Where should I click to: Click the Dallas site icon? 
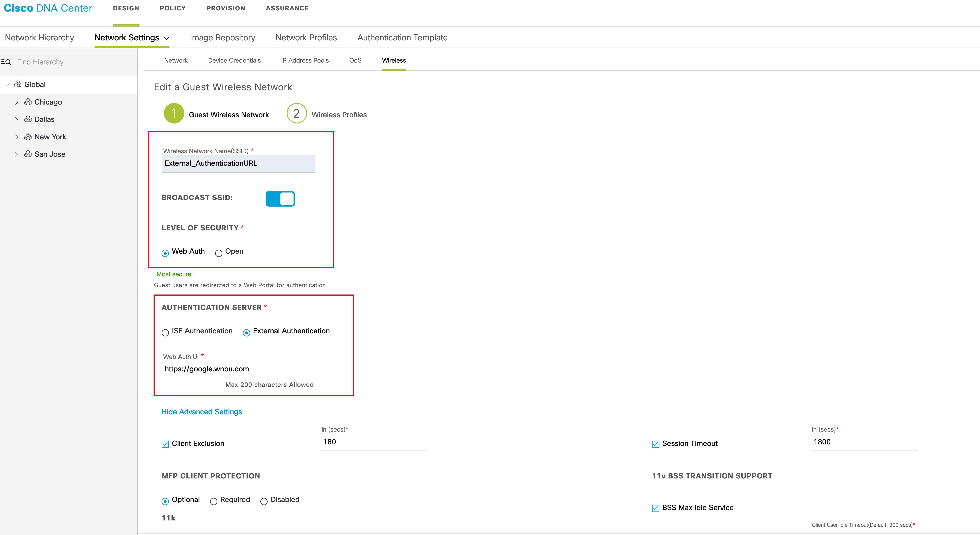(28, 119)
